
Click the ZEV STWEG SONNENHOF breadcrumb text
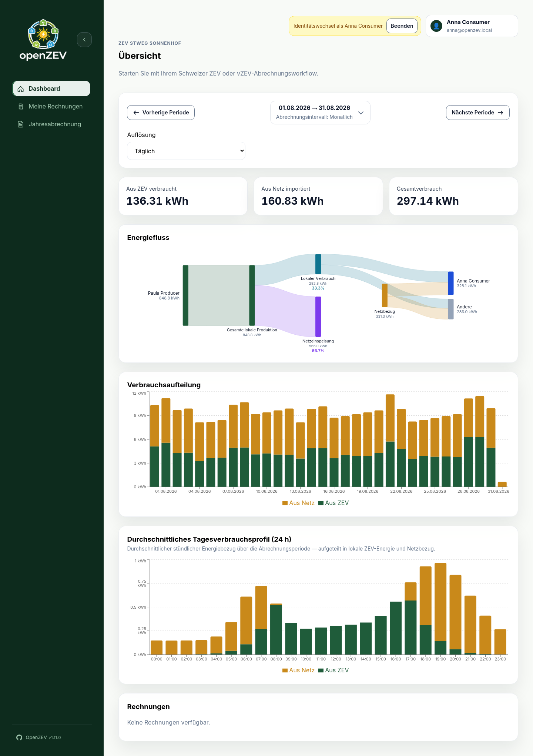pyautogui.click(x=150, y=43)
